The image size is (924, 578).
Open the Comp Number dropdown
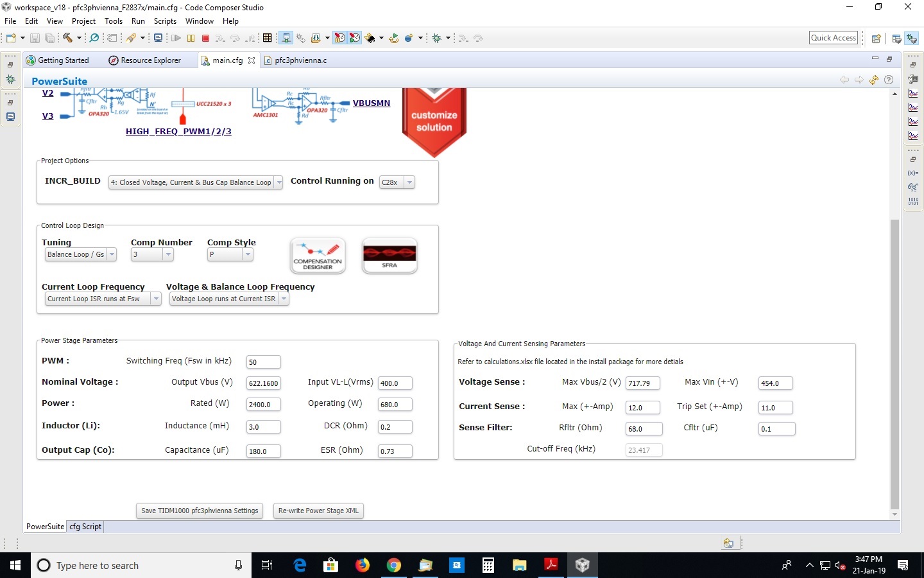[x=152, y=254]
